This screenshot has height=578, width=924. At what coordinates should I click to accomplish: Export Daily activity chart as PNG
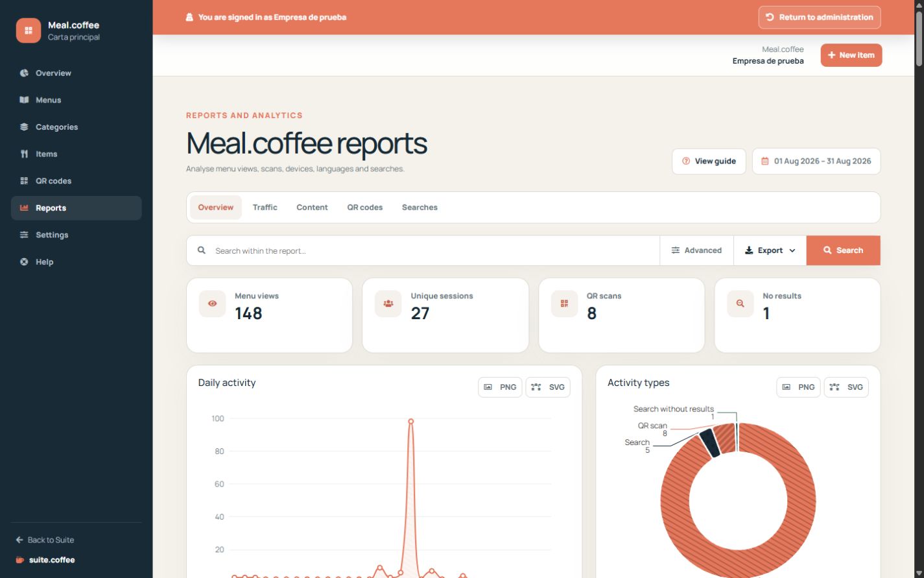coord(500,387)
